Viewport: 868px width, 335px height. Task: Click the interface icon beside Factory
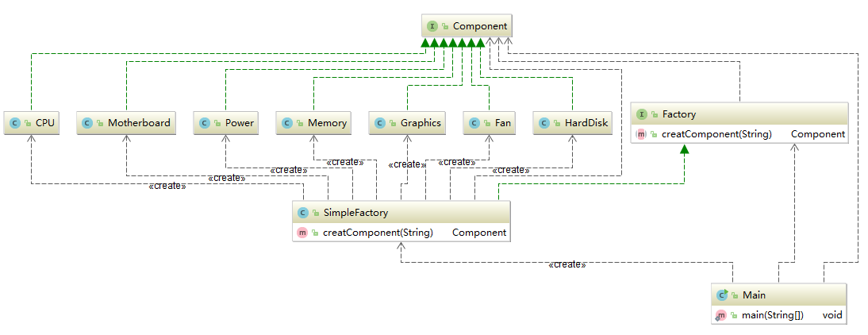pos(642,114)
